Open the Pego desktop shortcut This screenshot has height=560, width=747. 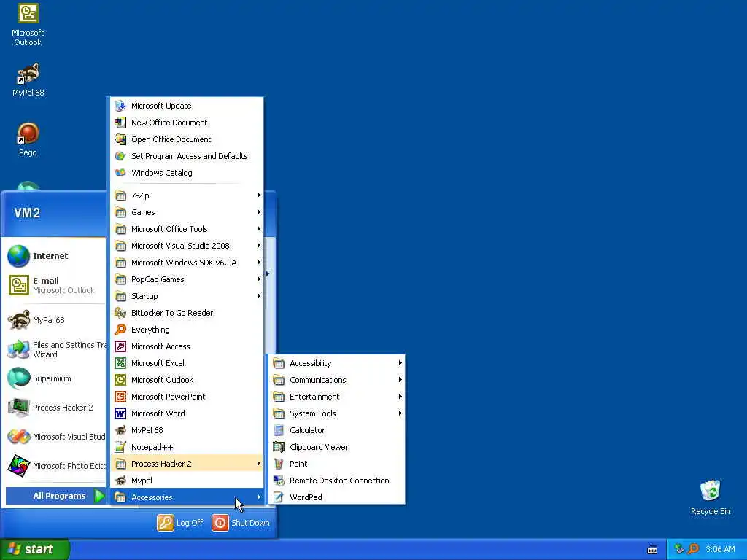(28, 139)
